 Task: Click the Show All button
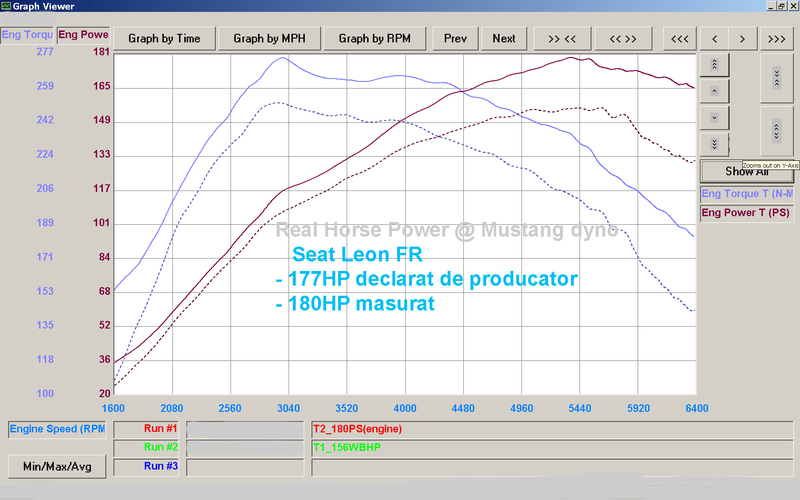[747, 171]
